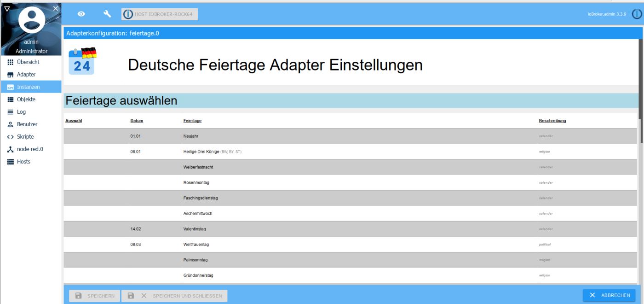The image size is (644, 304).
Task: Click Speichern und Schliessen button
Action: pos(174,296)
